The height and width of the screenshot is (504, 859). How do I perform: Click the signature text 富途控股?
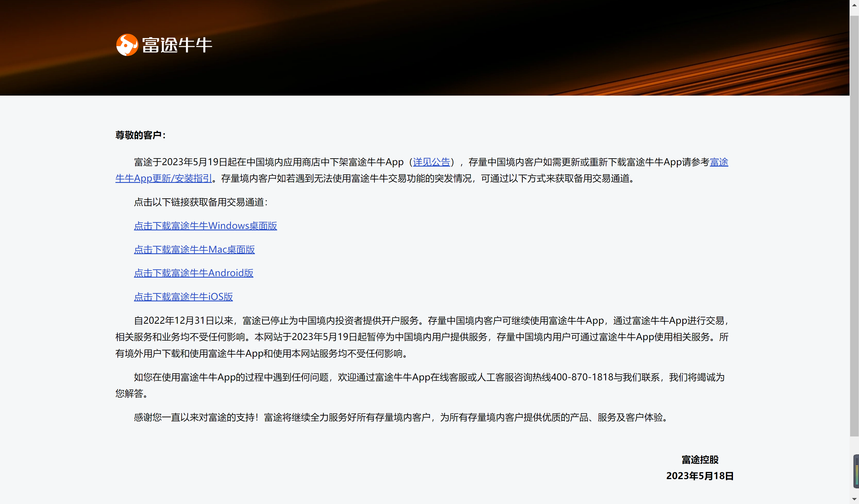pyautogui.click(x=700, y=460)
